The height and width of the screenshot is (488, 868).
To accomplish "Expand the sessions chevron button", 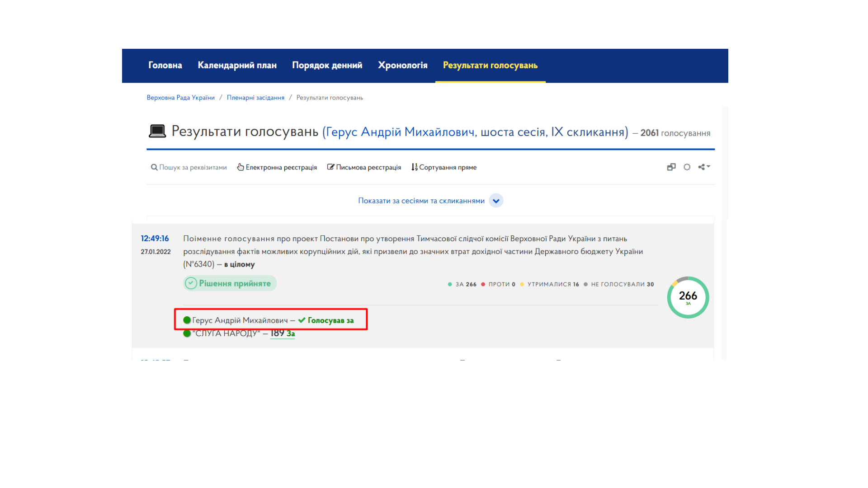I will point(496,201).
